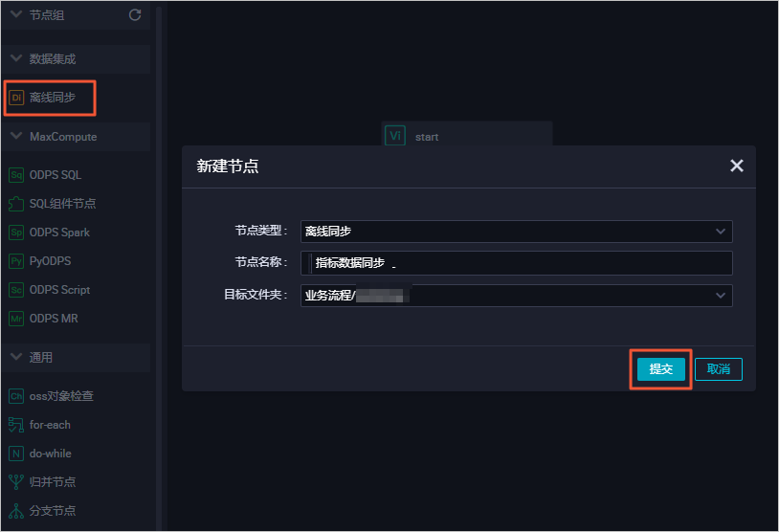
Task: Click the 取消 button
Action: pos(719,369)
